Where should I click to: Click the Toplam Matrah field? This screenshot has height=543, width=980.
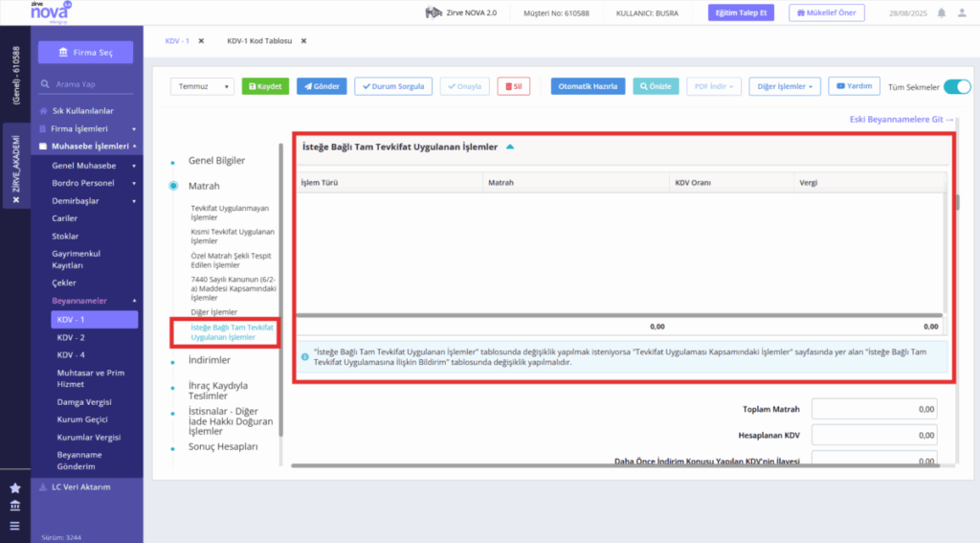point(874,409)
